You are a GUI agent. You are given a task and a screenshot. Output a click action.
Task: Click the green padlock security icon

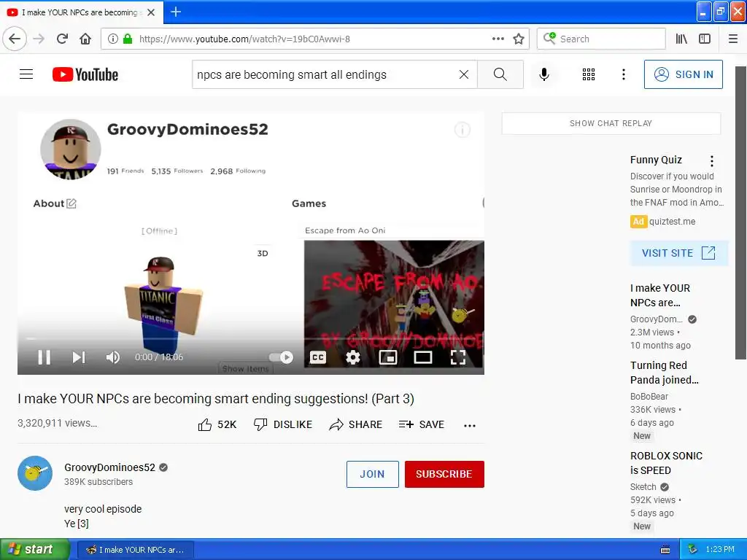coord(127,39)
